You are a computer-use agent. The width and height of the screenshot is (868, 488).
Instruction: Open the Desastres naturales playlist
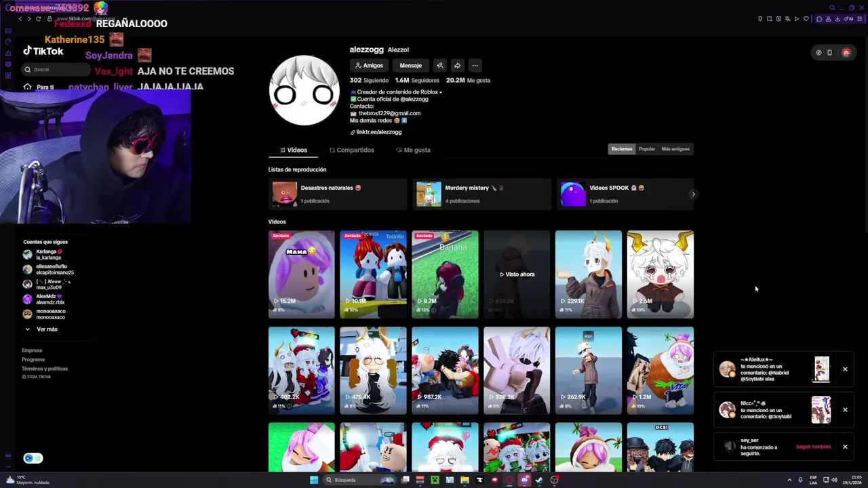(x=338, y=195)
